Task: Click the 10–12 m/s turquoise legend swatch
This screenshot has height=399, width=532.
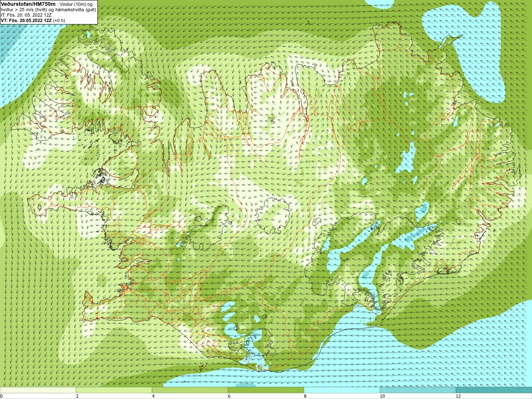Action: pos(418,390)
